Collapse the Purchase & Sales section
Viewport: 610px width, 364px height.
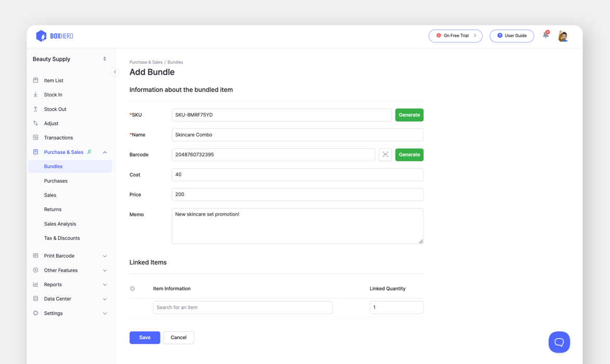[x=105, y=152]
